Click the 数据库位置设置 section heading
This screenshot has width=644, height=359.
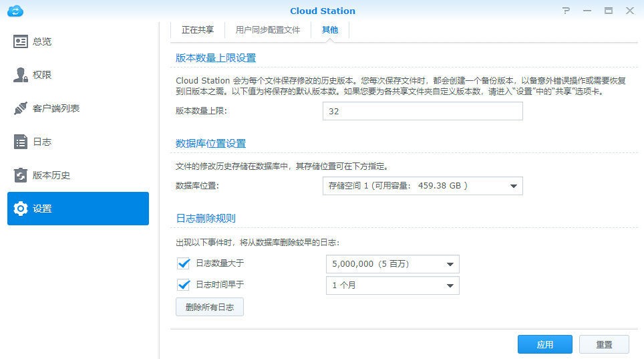coord(210,144)
